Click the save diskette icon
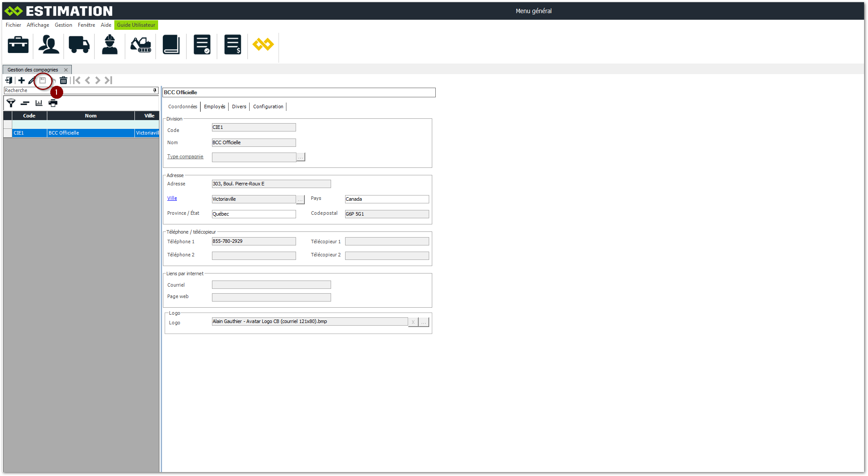This screenshot has width=868, height=476. [x=42, y=80]
